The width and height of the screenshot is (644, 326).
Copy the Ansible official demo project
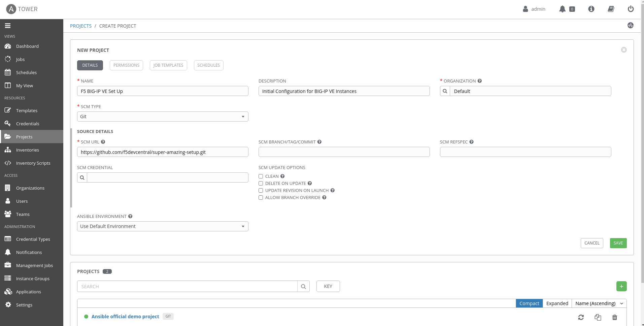pos(598,317)
